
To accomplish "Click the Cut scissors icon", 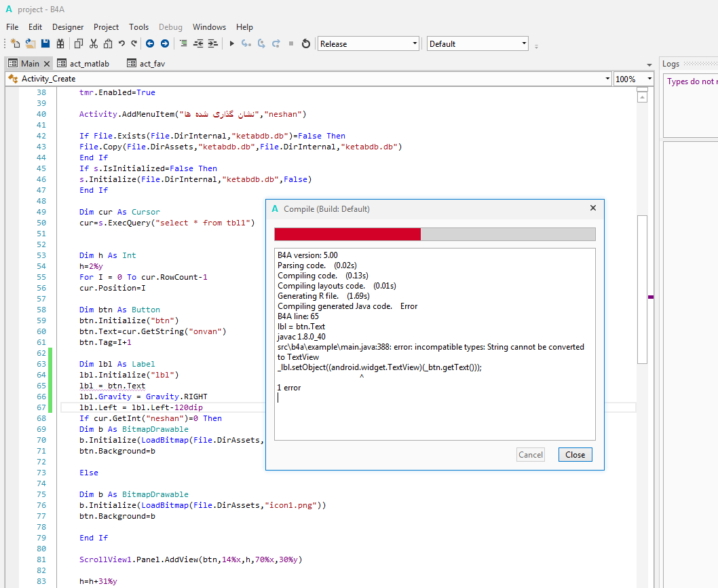I will click(x=93, y=43).
